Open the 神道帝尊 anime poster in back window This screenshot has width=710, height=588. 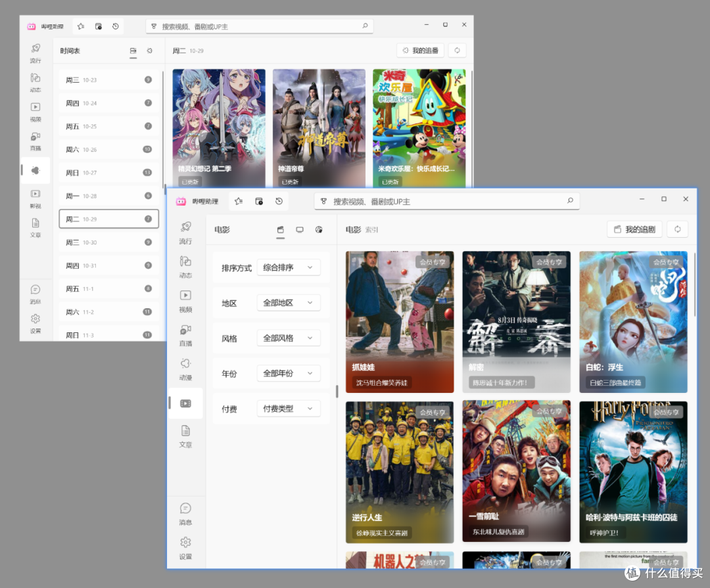[x=319, y=127]
